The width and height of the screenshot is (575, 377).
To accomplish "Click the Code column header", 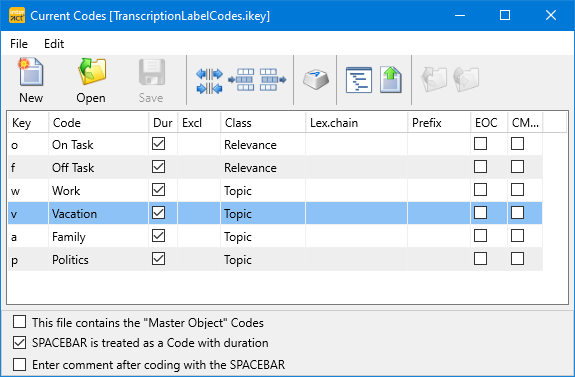I will click(x=99, y=122).
